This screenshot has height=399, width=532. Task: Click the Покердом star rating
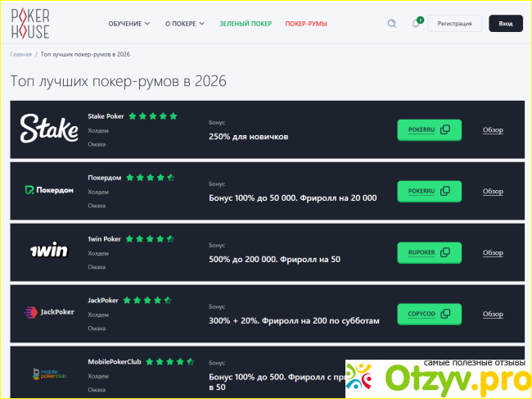(151, 178)
